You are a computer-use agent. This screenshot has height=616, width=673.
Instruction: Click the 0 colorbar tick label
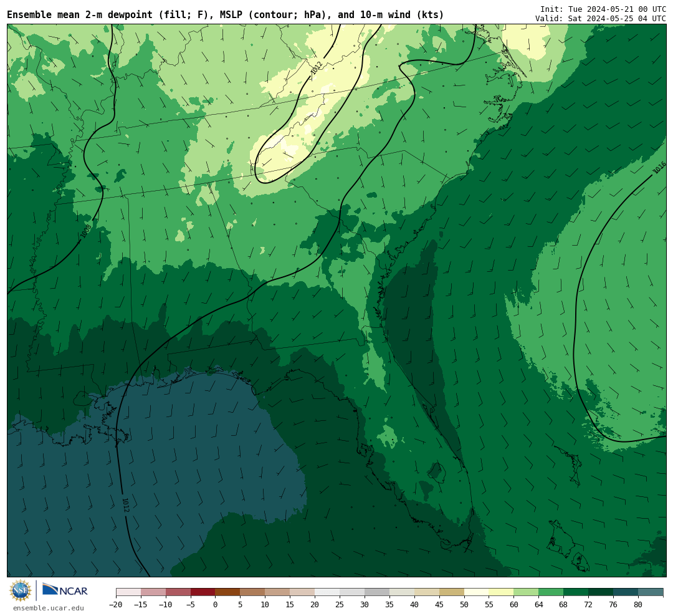(216, 604)
